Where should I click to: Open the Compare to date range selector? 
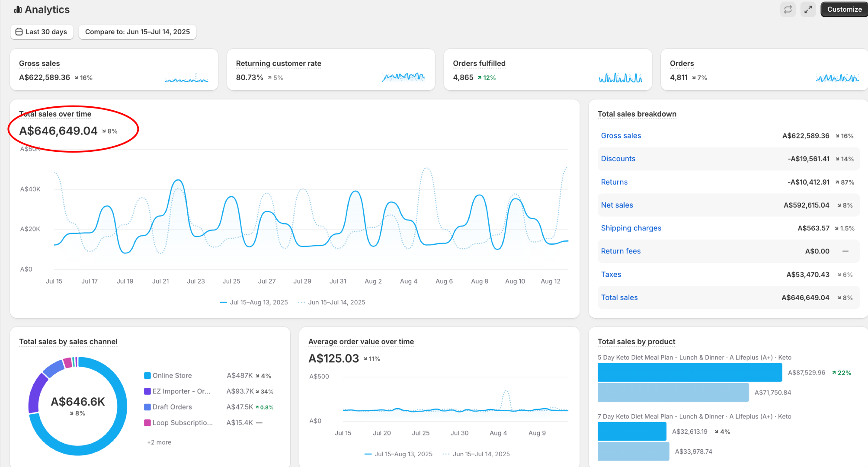[137, 32]
